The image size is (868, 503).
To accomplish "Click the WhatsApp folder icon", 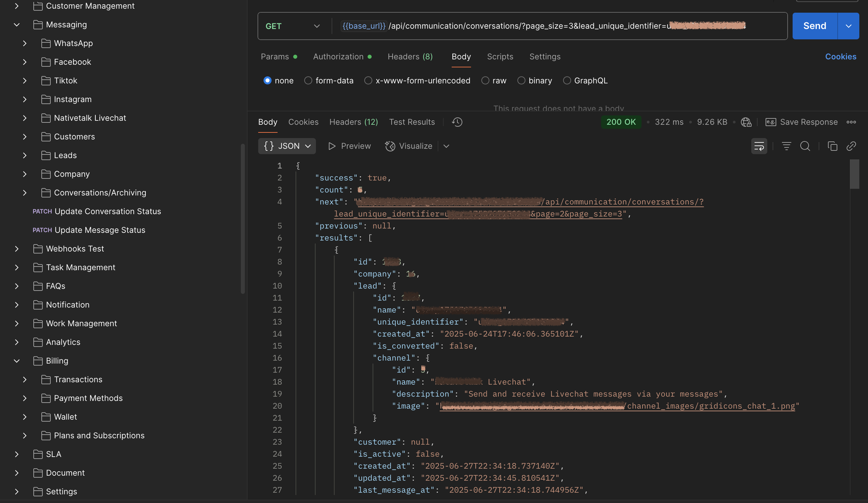I will click(46, 43).
